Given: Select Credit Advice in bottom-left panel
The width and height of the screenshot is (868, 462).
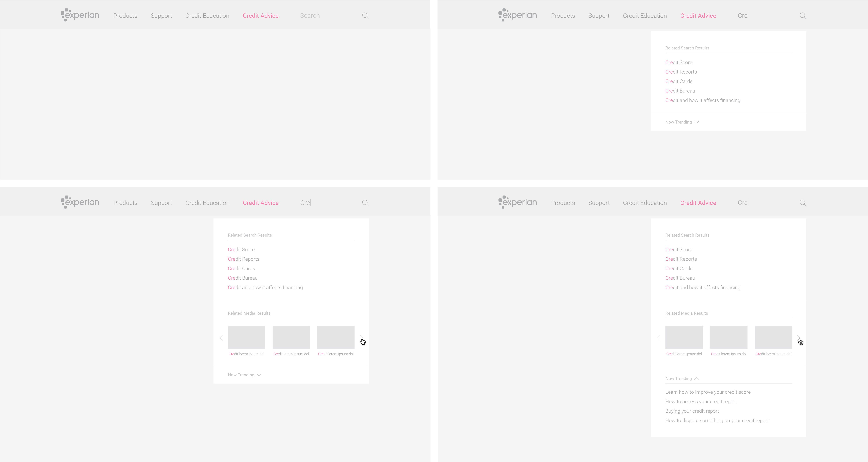Looking at the screenshot, I should point(260,203).
